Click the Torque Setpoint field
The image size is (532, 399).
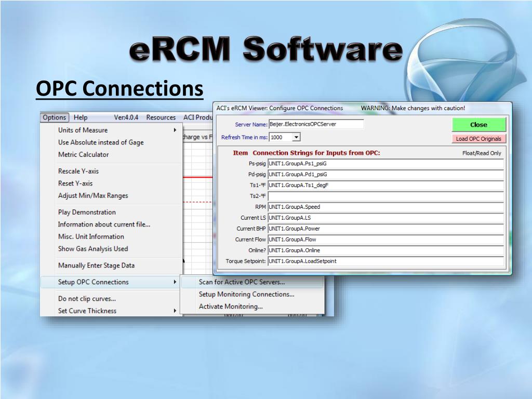coord(386,261)
